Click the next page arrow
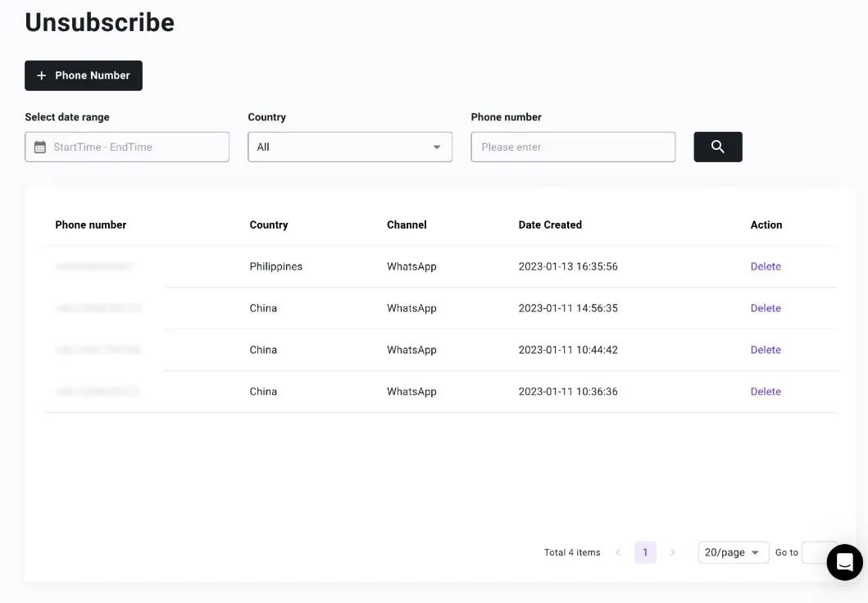Viewport: 868px width, 603px height. (x=673, y=552)
